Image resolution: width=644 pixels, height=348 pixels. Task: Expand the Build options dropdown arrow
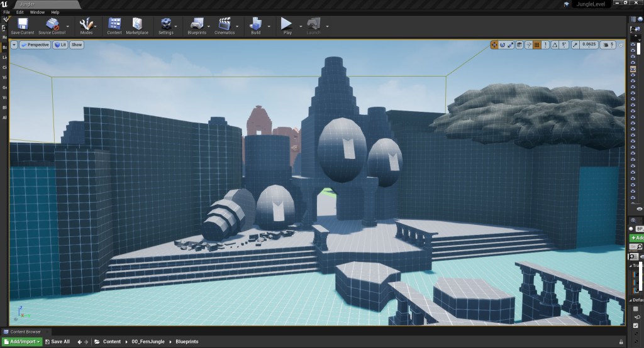tap(270, 26)
